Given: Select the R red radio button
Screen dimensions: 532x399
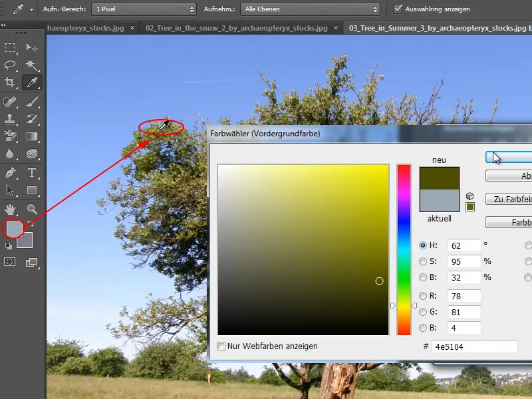Looking at the screenshot, I should pyautogui.click(x=423, y=296).
